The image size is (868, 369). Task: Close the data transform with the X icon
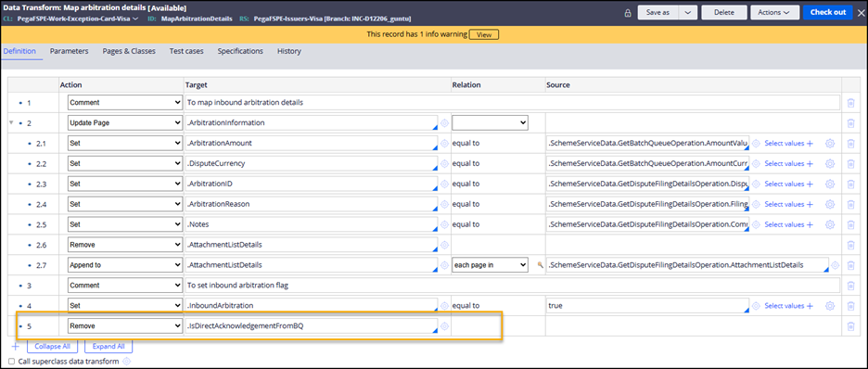point(860,12)
